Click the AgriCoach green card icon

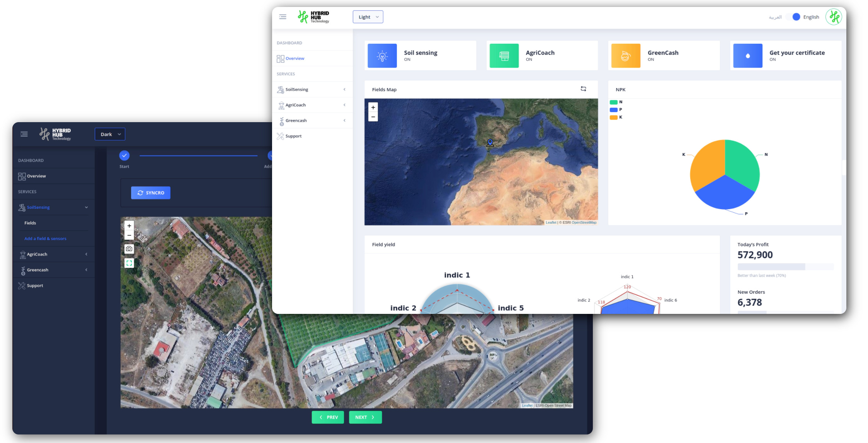[504, 56]
